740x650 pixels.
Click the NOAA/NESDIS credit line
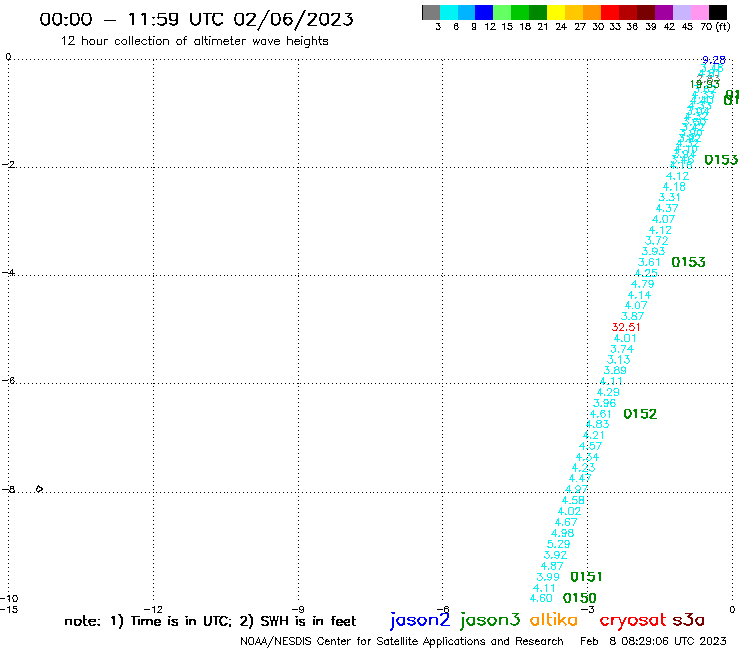[402, 642]
